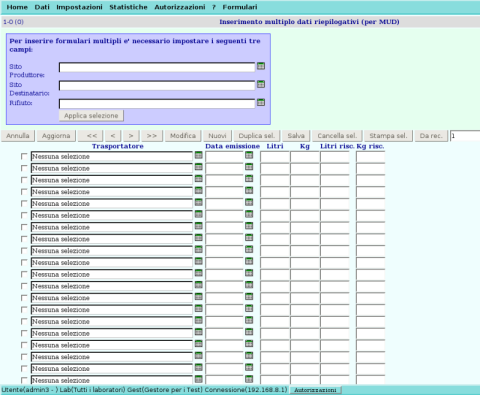Tick the first row checkbox

click(x=24, y=156)
